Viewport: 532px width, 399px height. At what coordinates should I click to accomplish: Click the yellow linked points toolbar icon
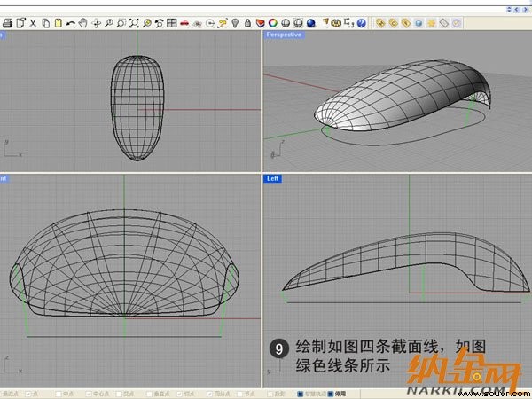tap(223, 23)
